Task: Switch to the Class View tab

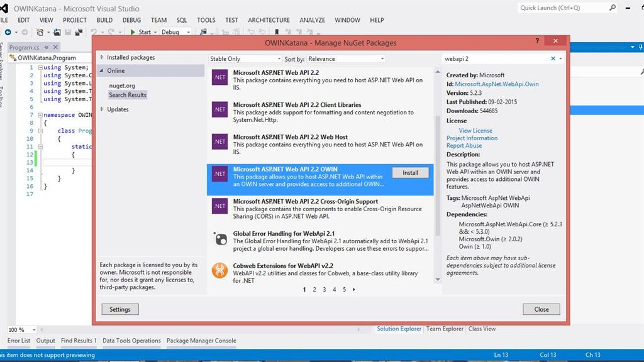Action: point(482,329)
